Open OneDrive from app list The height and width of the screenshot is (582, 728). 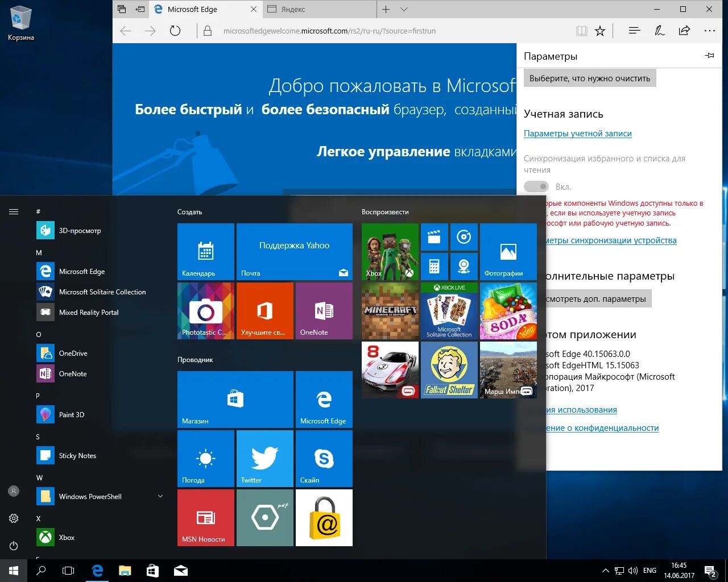click(x=100, y=353)
